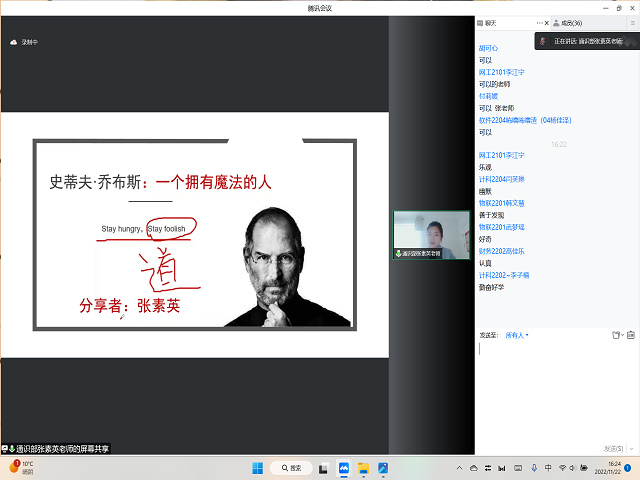The width and height of the screenshot is (640, 480).
Task: Select the chat message 幽默
Action: click(485, 191)
